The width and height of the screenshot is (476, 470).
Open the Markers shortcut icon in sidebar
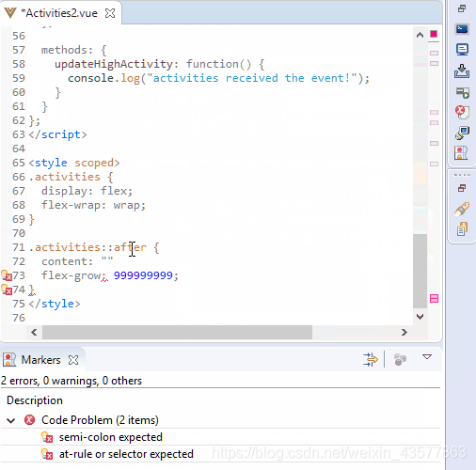pos(461,153)
